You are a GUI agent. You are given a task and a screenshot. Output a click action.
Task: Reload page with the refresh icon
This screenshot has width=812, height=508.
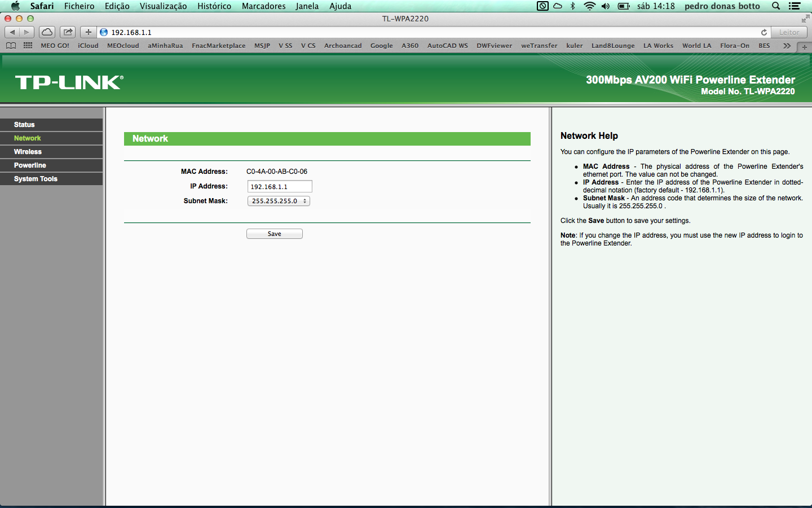coord(764,32)
